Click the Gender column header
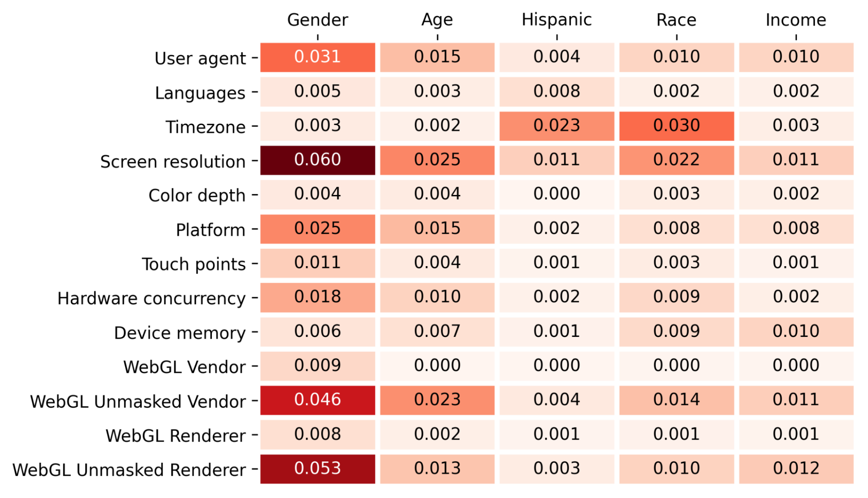Image resolution: width=868 pixels, height=498 pixels. click(x=317, y=20)
